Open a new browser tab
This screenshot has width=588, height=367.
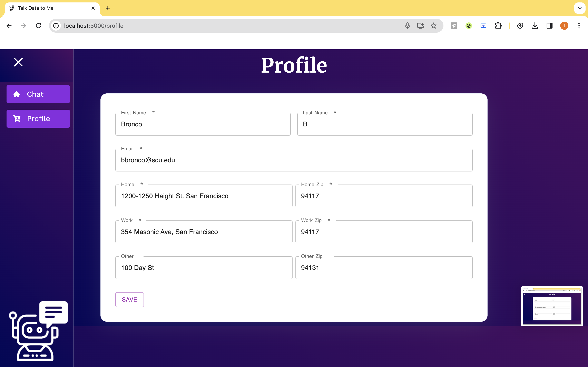click(x=108, y=8)
